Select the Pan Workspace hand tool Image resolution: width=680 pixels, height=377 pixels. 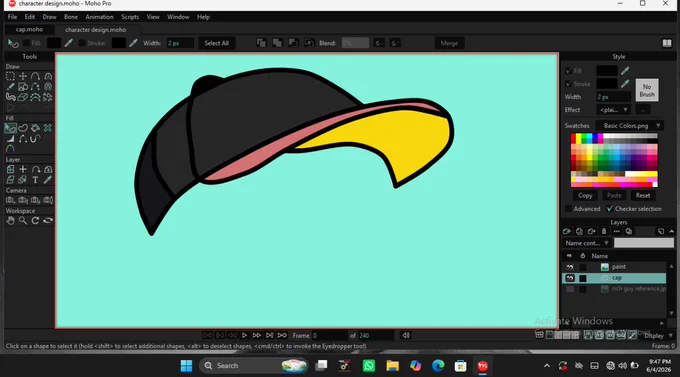tap(10, 220)
